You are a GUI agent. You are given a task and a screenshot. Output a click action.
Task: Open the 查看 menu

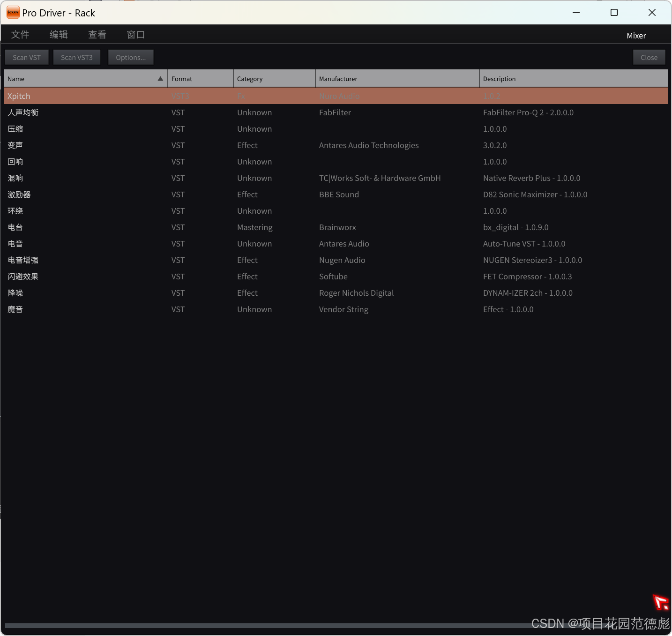[x=97, y=35]
